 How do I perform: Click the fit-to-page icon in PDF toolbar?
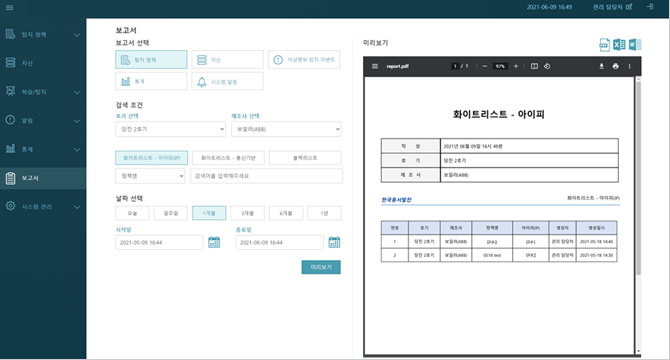(x=534, y=66)
